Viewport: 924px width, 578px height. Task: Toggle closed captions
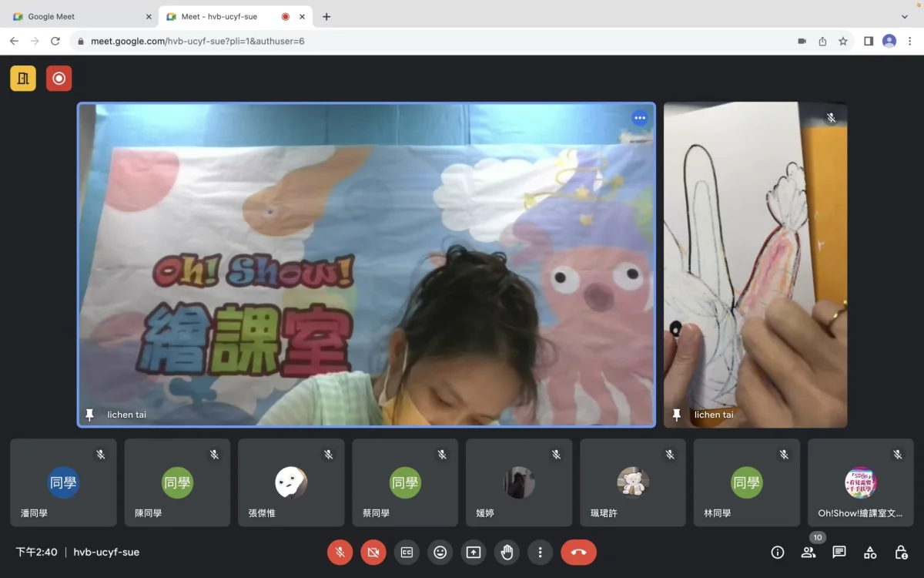[407, 552]
